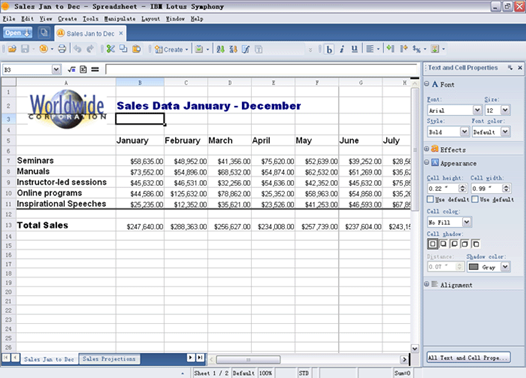
Task: Click the orange export icon in toolbar
Action: click(x=43, y=49)
